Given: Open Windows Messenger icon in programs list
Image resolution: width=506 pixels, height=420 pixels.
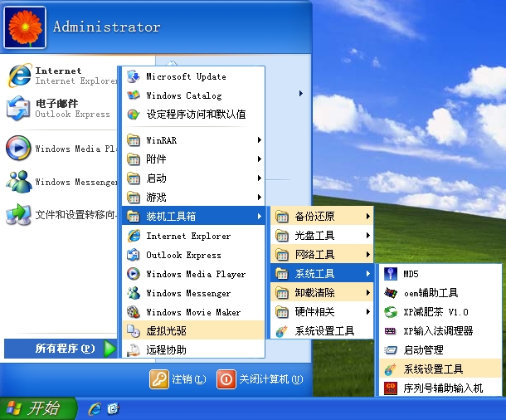Looking at the screenshot, I should (x=134, y=293).
